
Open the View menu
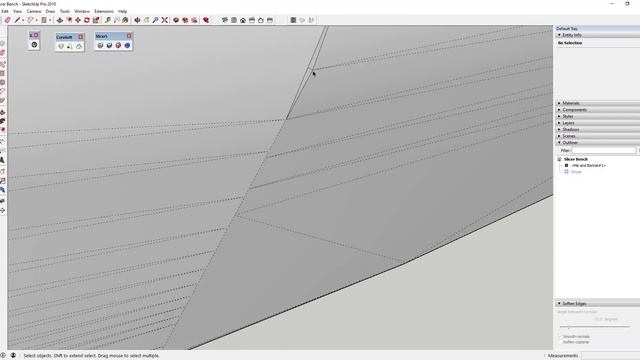(18, 11)
